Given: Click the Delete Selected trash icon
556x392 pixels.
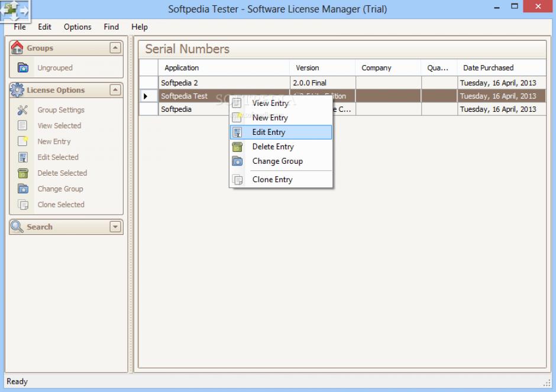Looking at the screenshot, I should point(22,173).
